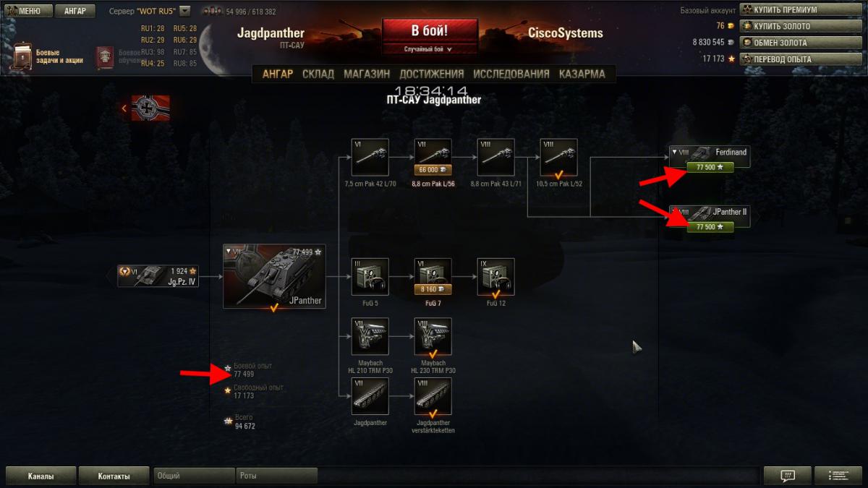Viewport: 868px width, 488px height.
Task: Open the Контакты button in the bottom bar
Action: [x=114, y=476]
